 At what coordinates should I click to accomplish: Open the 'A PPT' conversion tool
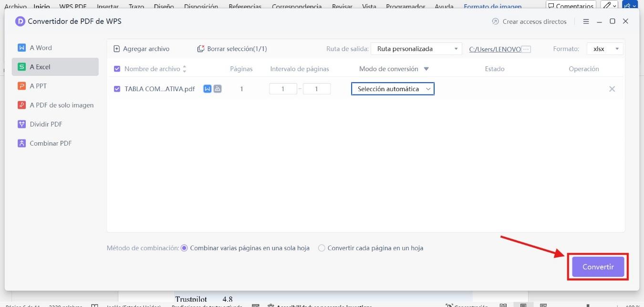[x=38, y=86]
